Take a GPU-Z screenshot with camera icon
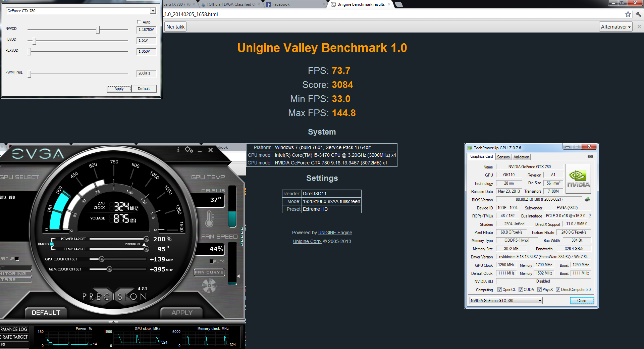644x349 pixels. click(x=590, y=156)
